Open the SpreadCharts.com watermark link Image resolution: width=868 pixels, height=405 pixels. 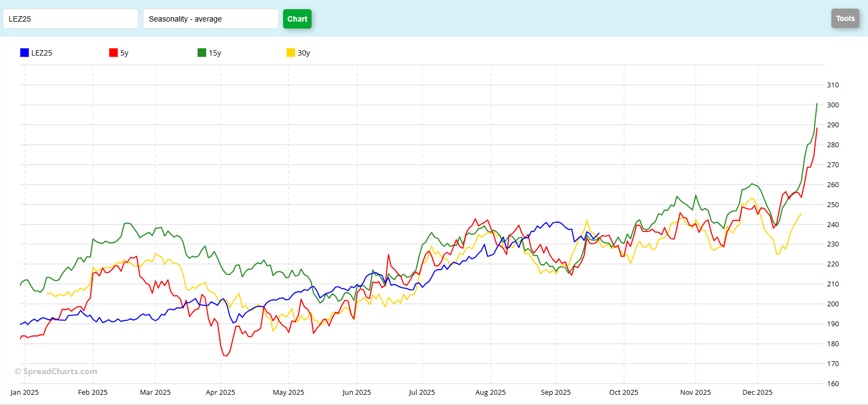[x=56, y=371]
